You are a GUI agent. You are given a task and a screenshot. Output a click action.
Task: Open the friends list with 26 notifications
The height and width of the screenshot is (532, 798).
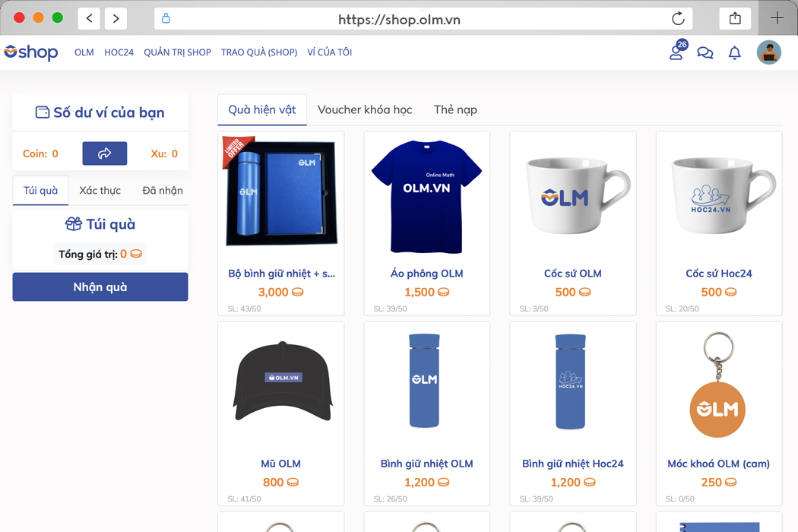[x=675, y=52]
